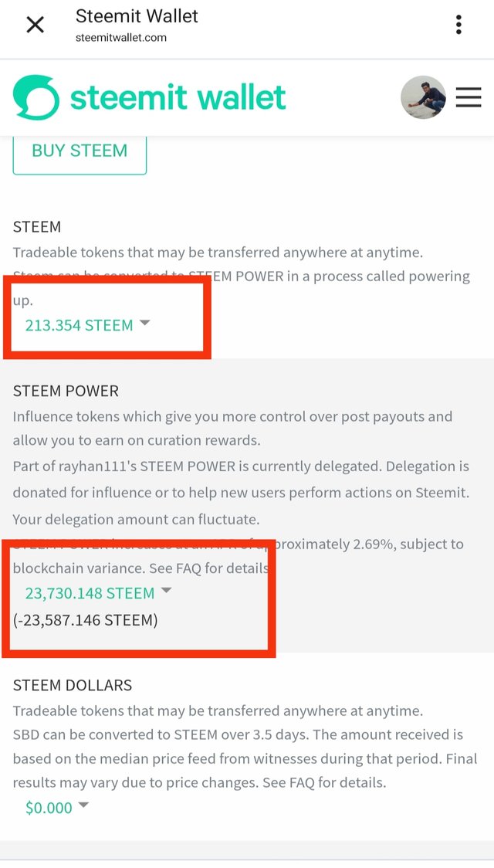
Task: Expand the 213.354 STEEM balance text
Action: (x=79, y=325)
